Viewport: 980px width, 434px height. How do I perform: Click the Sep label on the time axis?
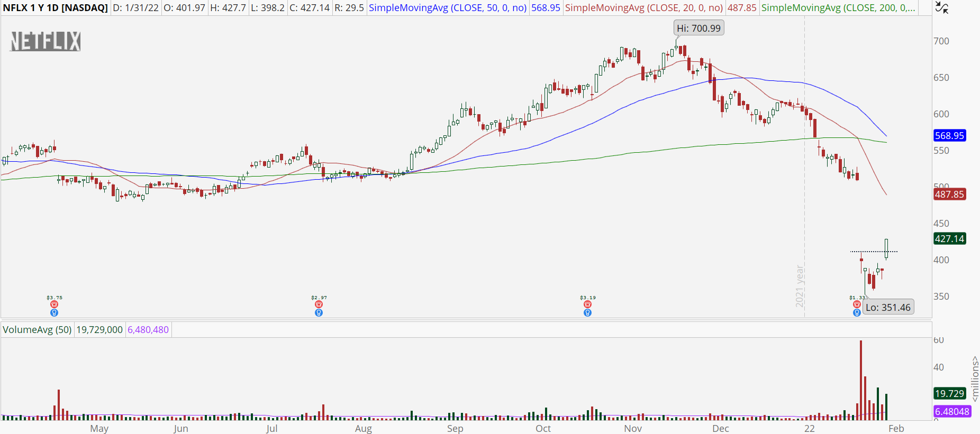455,428
